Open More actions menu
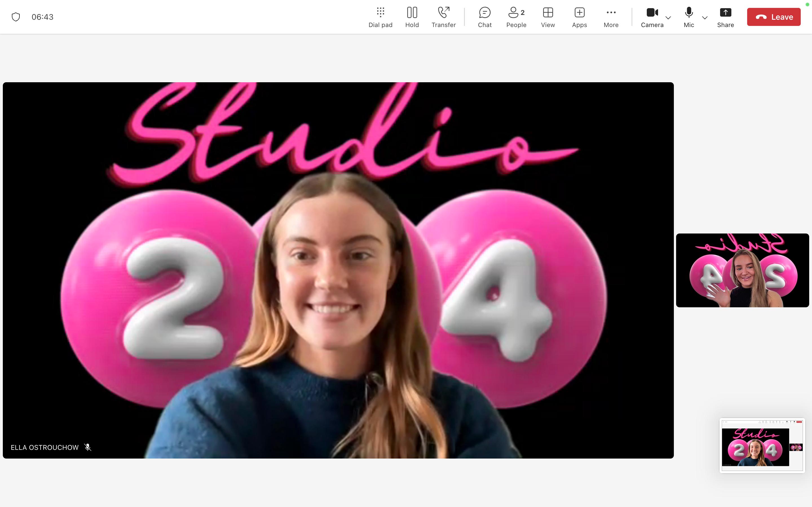 coord(611,17)
